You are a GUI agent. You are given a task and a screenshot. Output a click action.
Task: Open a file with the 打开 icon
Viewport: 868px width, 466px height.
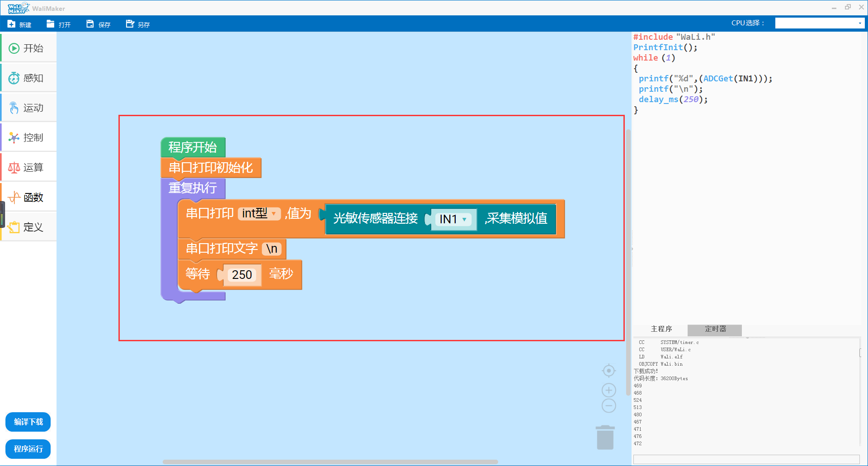[51, 24]
